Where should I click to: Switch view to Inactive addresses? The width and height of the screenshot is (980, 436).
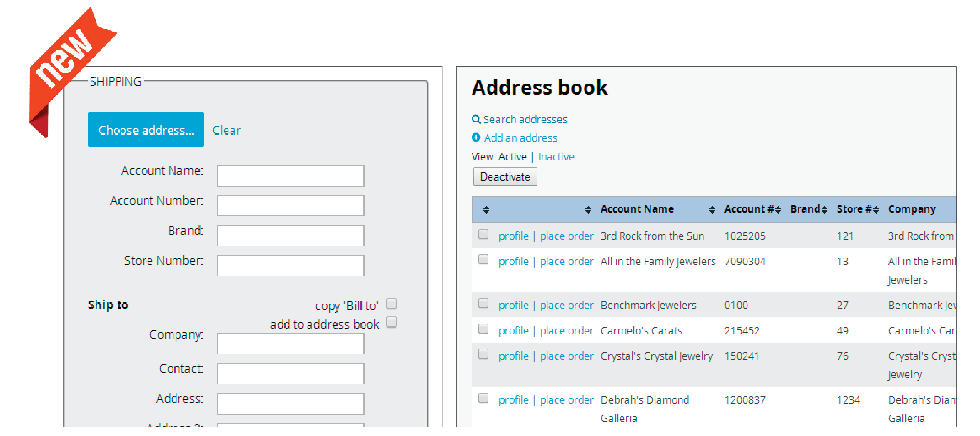click(556, 157)
